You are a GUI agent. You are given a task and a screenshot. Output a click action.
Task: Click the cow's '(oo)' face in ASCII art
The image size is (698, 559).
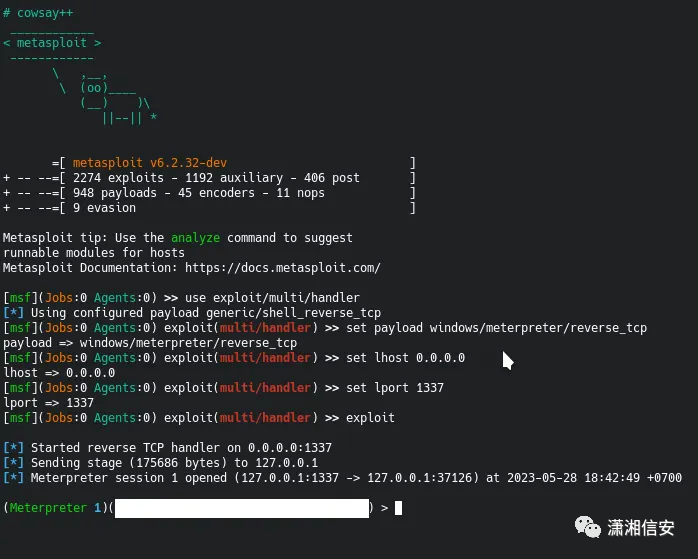coord(94,88)
